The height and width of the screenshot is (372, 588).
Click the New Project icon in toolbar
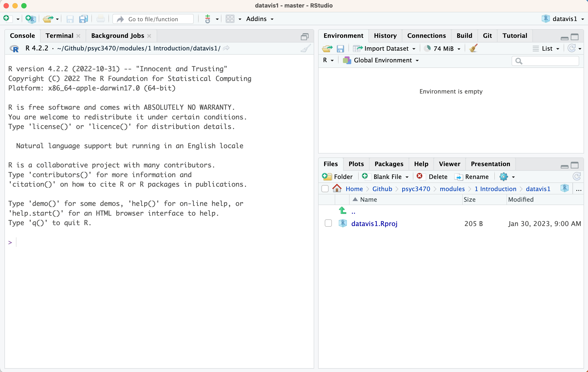(x=31, y=19)
